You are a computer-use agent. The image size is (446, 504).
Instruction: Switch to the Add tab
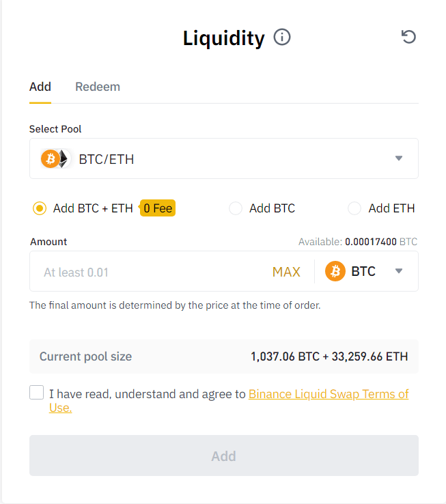tap(40, 87)
